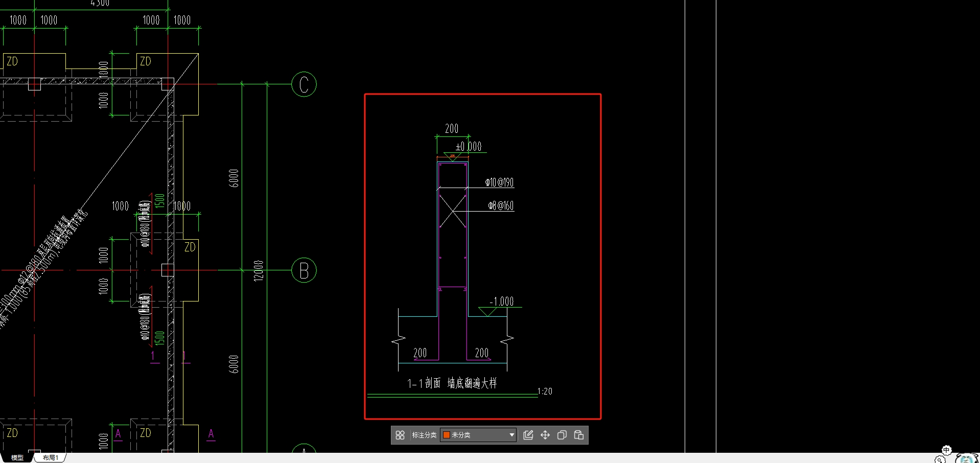Click the magnifier bubble icon
Image resolution: width=980 pixels, height=463 pixels.
940,459
